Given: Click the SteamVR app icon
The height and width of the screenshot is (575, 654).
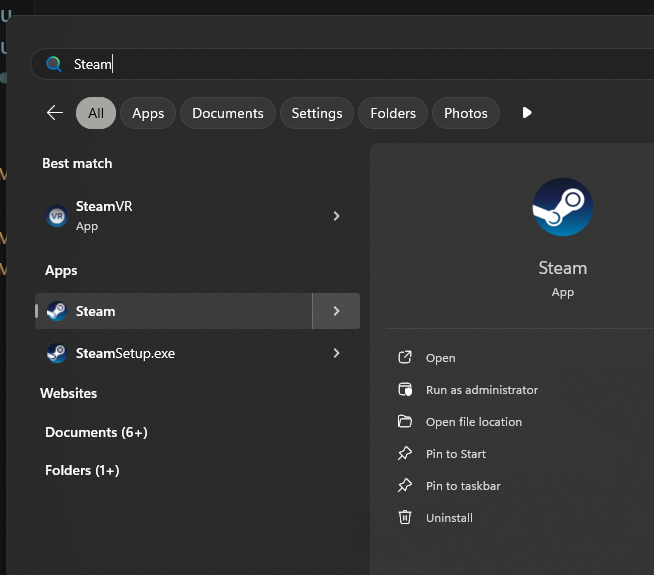Looking at the screenshot, I should pyautogui.click(x=57, y=216).
